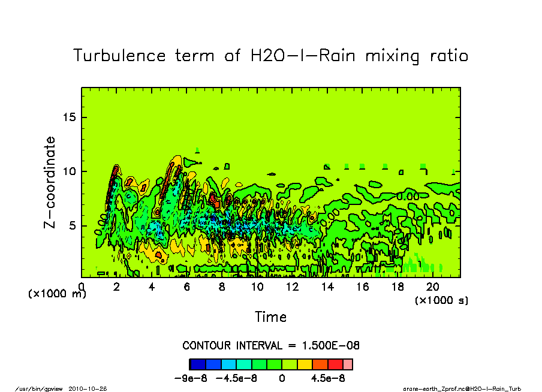Select the yellow swatch in the colorbar
Image resolution: width=542 pixels, height=392 pixels.
point(305,364)
